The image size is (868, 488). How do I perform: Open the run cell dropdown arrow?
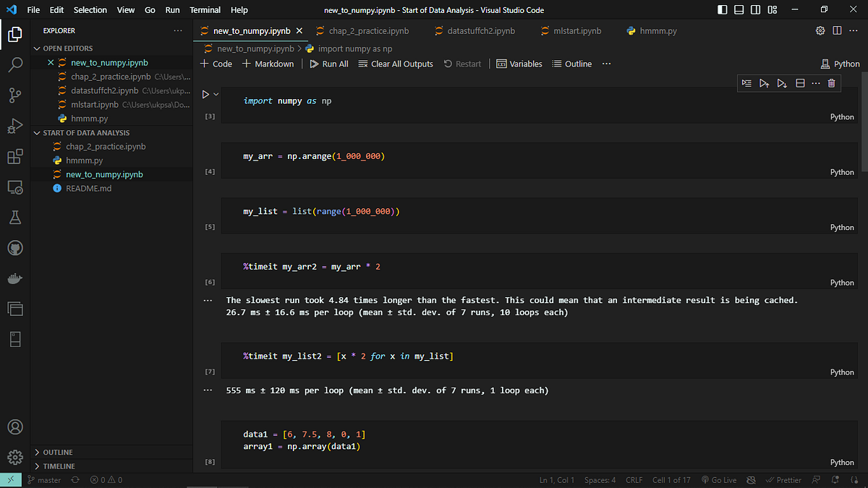pos(216,95)
